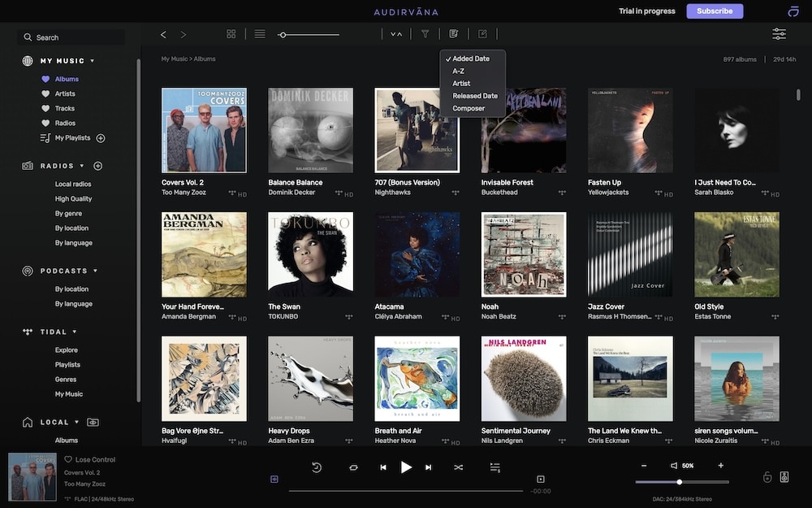Play the current track
Screen dimensions: 812x508
tap(406, 467)
